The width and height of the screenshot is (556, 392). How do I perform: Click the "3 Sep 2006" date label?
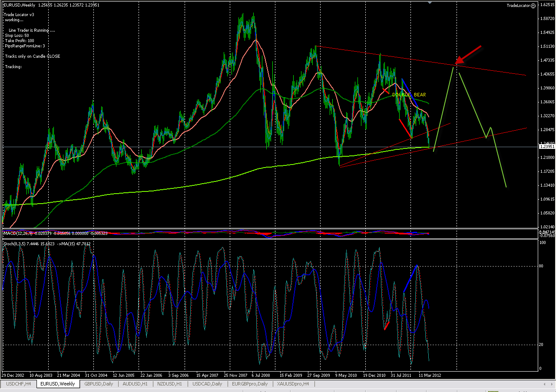(x=179, y=375)
